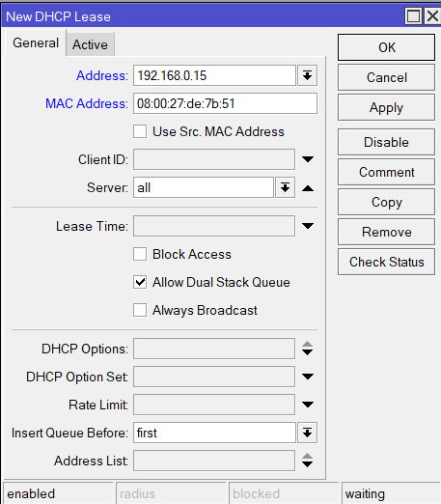This screenshot has height=504, width=441.
Task: Select the General tab
Action: [x=36, y=42]
